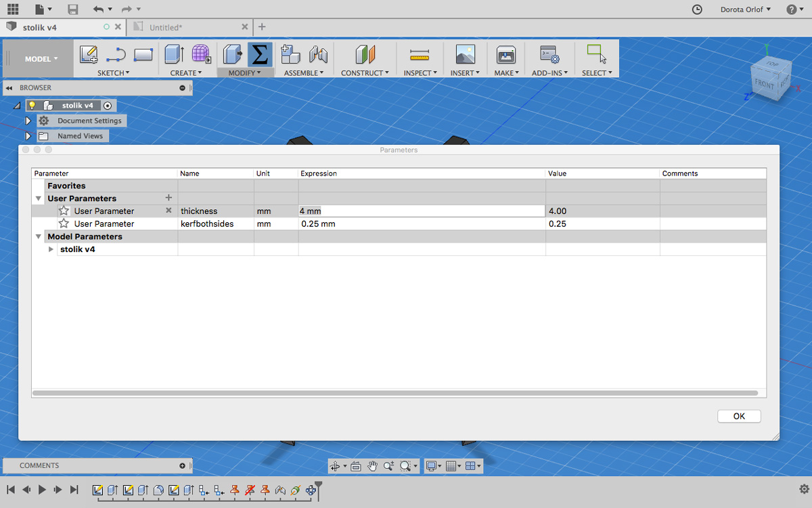Screen dimensions: 812x508
Task: Open Grid and Snaps dropdown
Action: 453,466
